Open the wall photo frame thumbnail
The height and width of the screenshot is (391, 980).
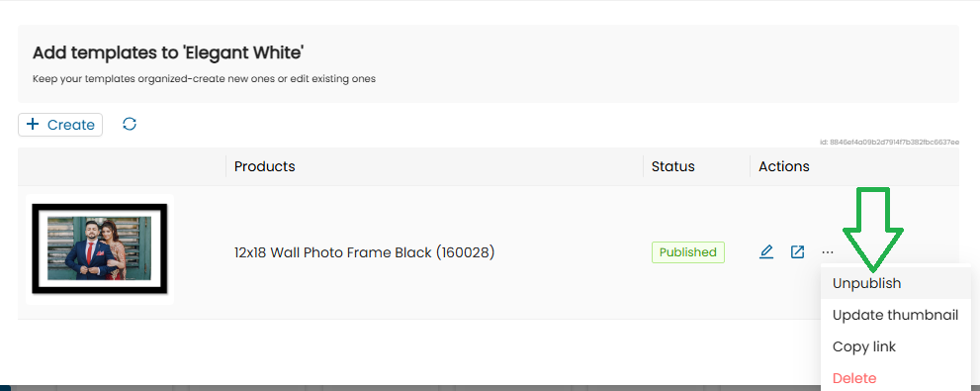tap(100, 249)
